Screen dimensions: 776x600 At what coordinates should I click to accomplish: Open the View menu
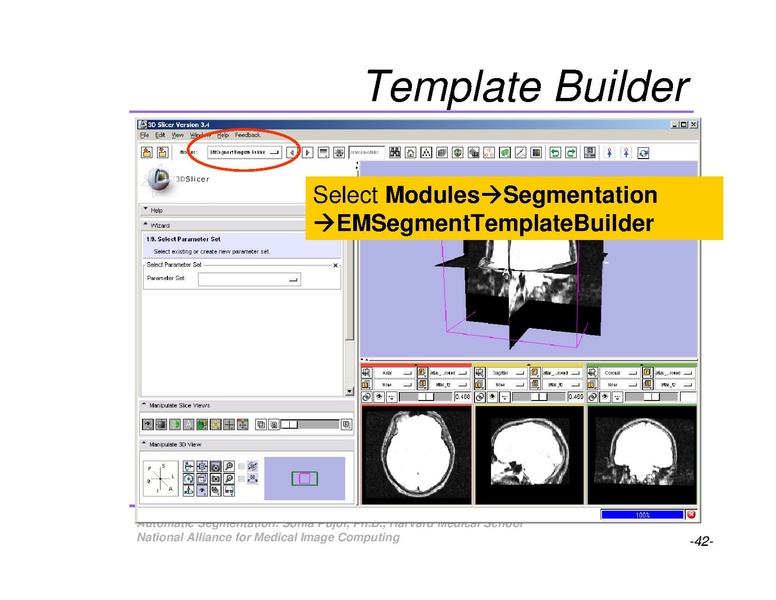pos(178,135)
